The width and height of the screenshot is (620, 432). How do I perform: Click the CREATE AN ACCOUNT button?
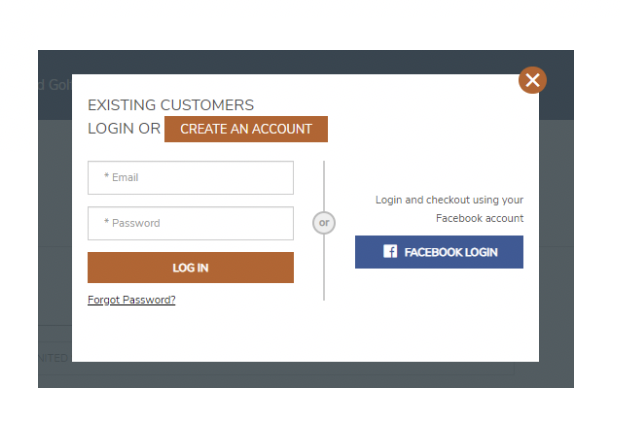[246, 129]
